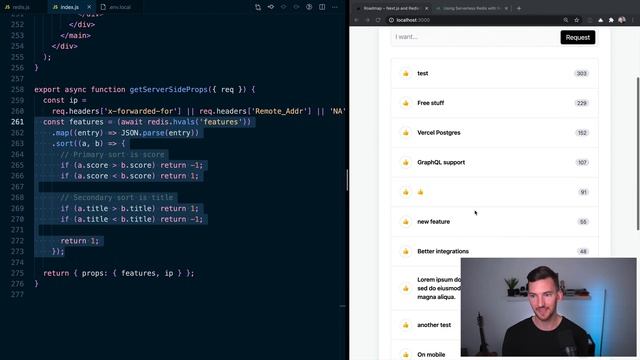The width and height of the screenshot is (640, 360).
Task: Click the '// Primary sort is score' comment
Action: pyautogui.click(x=112, y=154)
